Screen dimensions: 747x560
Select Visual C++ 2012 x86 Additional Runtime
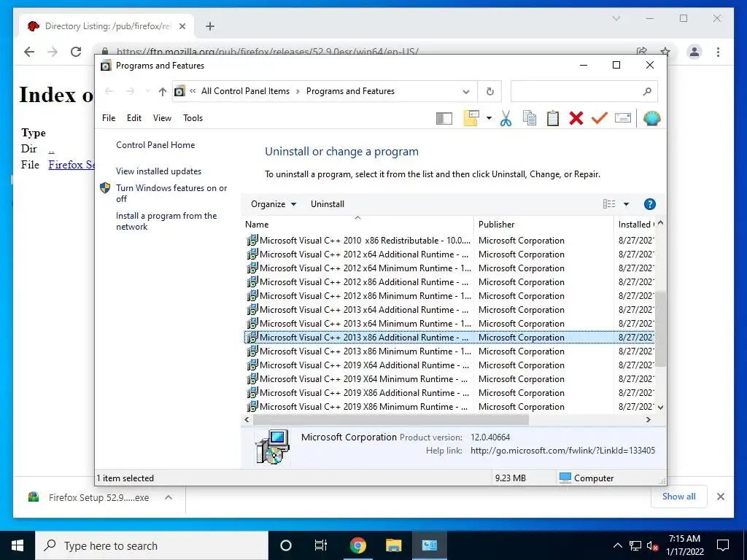coord(449,282)
